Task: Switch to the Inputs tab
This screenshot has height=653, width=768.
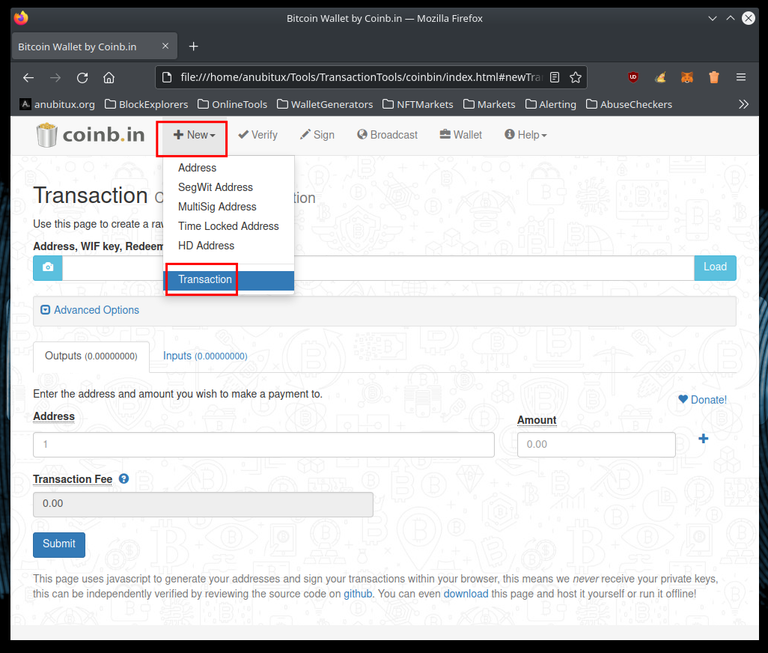Action: pyautogui.click(x=205, y=356)
